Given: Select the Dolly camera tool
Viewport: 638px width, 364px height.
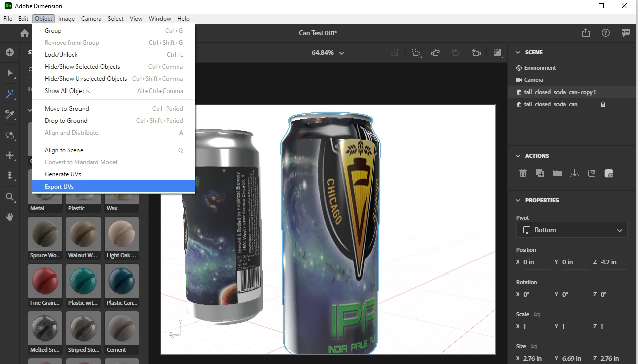Looking at the screenshot, I should pyautogui.click(x=10, y=176).
